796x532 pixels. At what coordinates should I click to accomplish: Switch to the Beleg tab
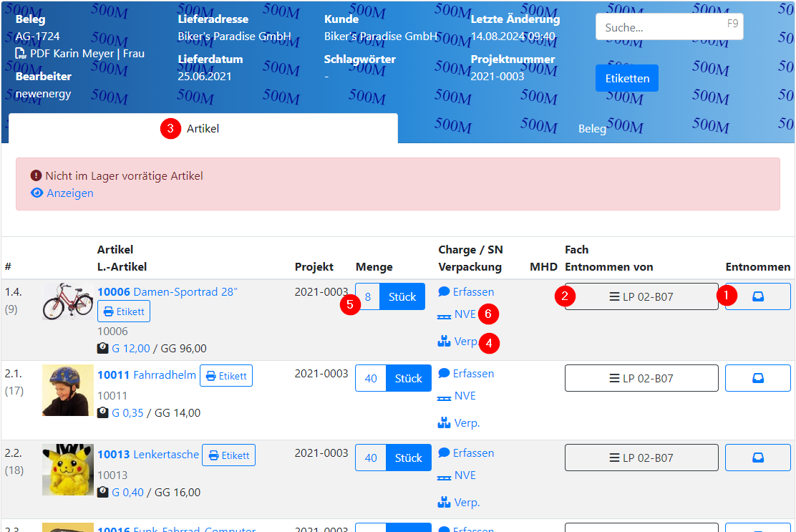pyautogui.click(x=592, y=129)
